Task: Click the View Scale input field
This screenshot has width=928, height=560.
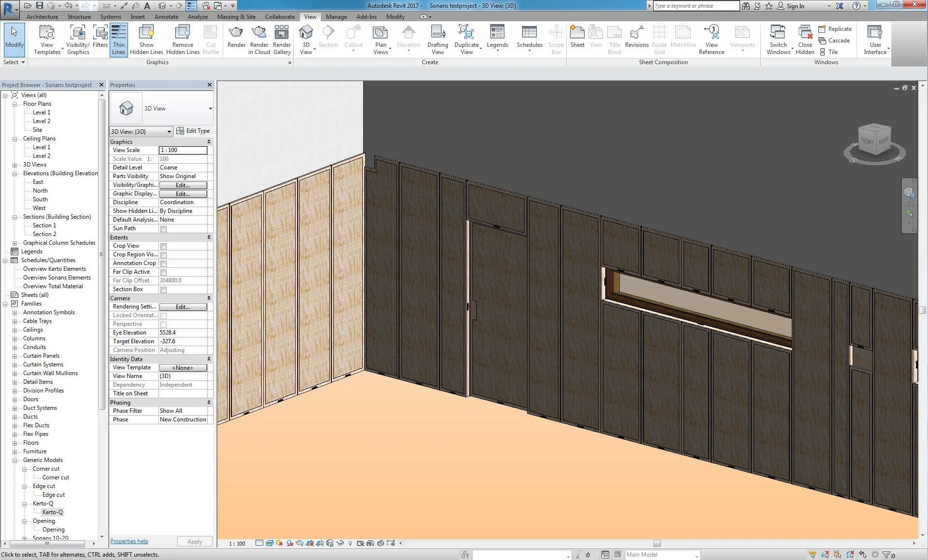Action: (x=183, y=150)
